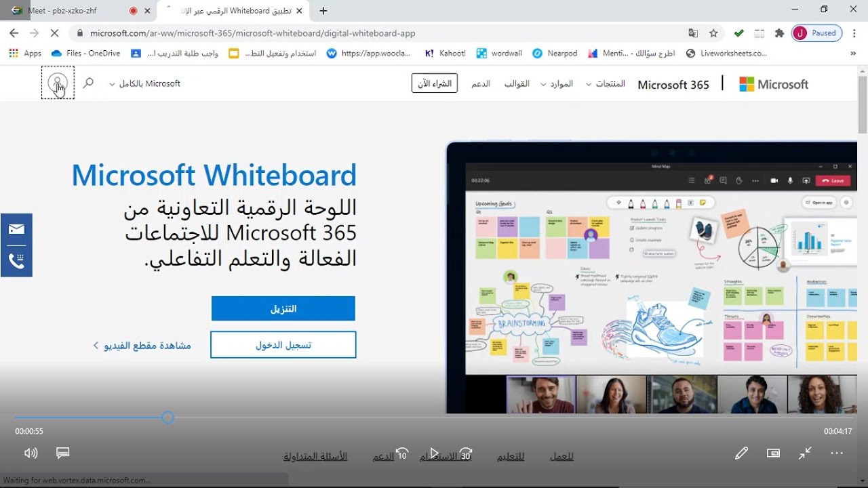Click the video progress slider handle
Image resolution: width=868 pixels, height=488 pixels.
pos(168,418)
